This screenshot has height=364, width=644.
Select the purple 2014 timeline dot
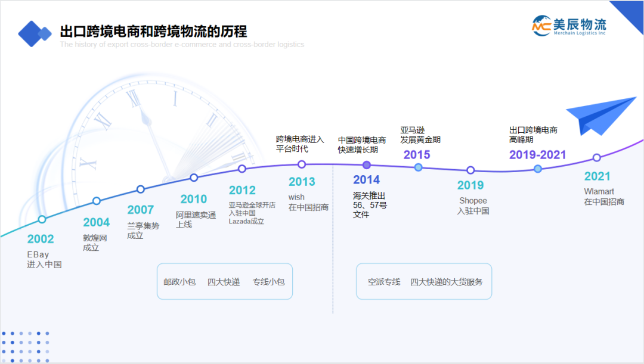click(367, 165)
